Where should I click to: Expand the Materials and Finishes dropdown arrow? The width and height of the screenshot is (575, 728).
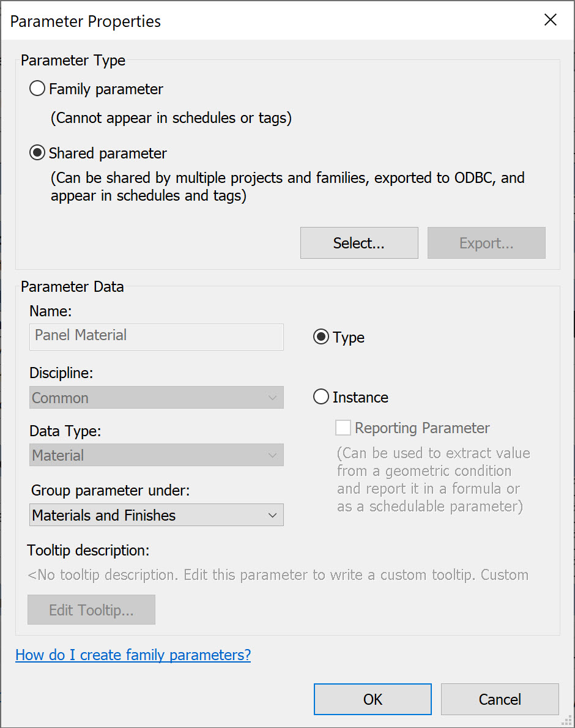[272, 514]
